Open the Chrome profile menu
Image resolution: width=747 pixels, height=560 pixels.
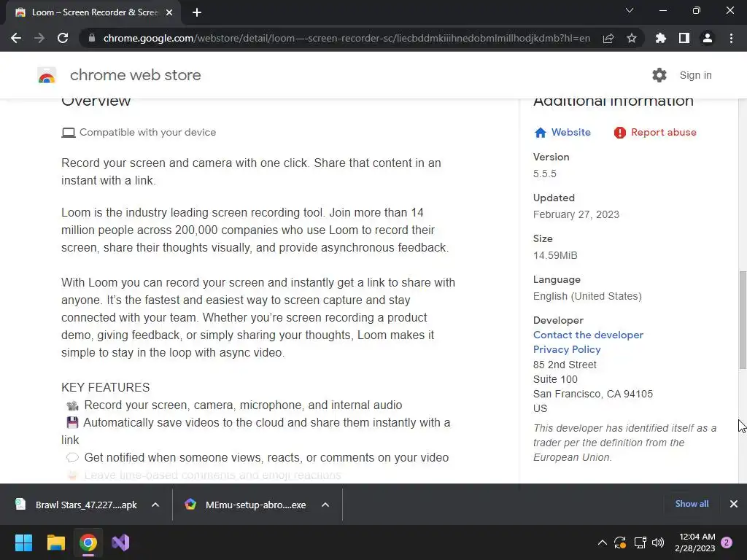708,38
